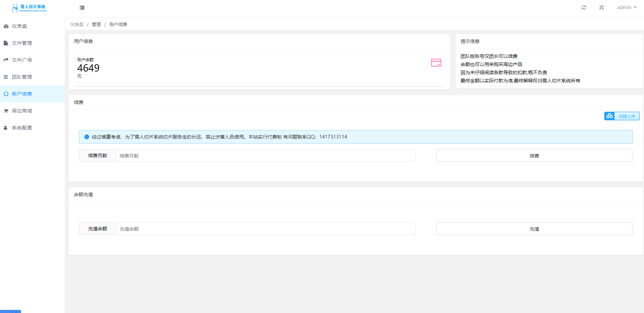Open 周边商城 shop page
Screen dimensions: 644x313
(22, 111)
